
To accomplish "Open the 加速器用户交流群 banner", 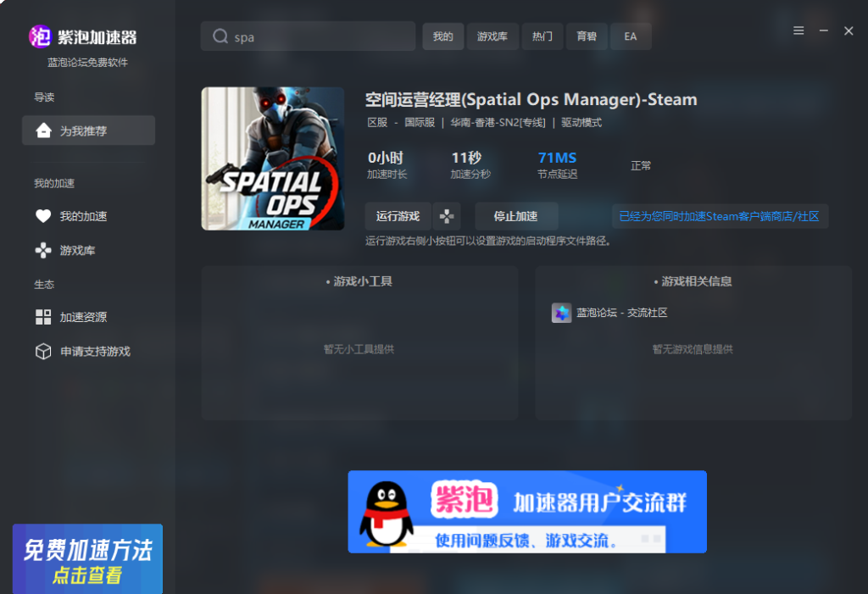I will click(527, 512).
